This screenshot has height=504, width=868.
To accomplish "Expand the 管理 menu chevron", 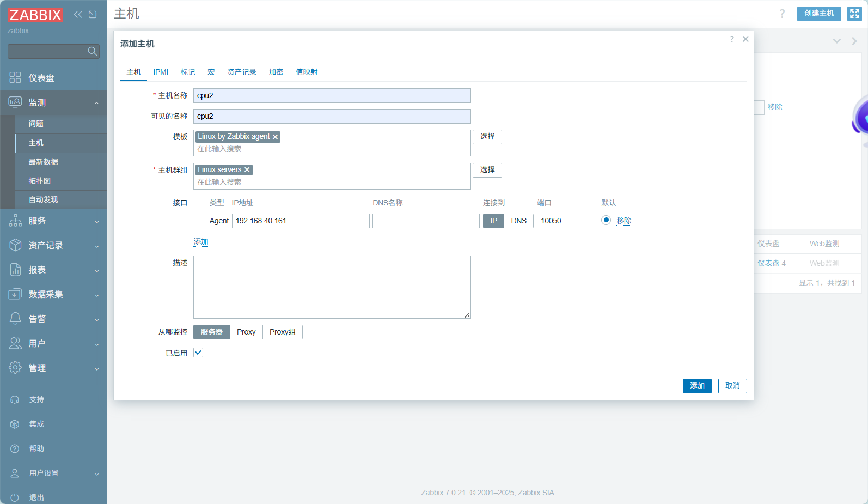I will coord(97,368).
